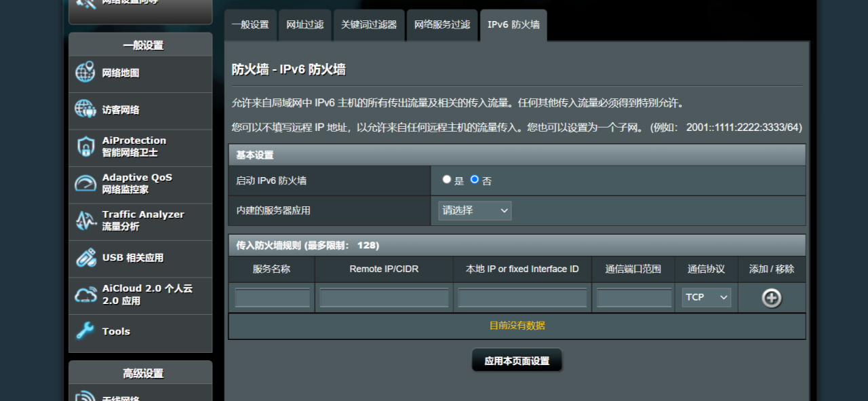Click the AiCloud 2.0 cloud icon
The width and height of the screenshot is (868, 401).
85,294
